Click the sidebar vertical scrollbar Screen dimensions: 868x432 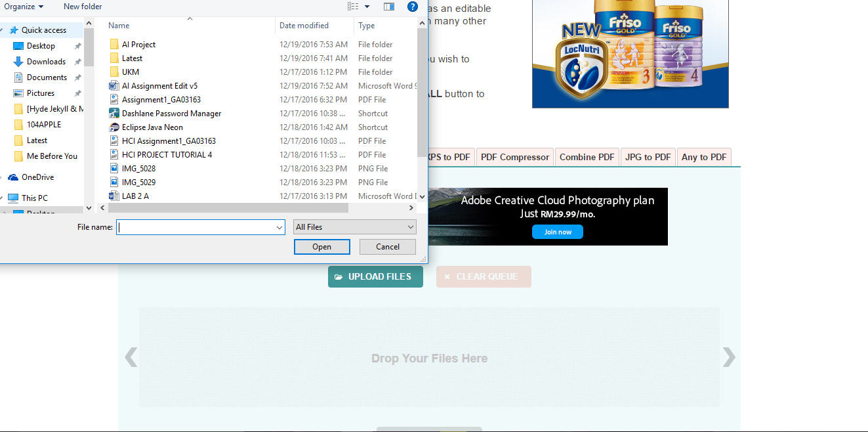tap(89, 46)
